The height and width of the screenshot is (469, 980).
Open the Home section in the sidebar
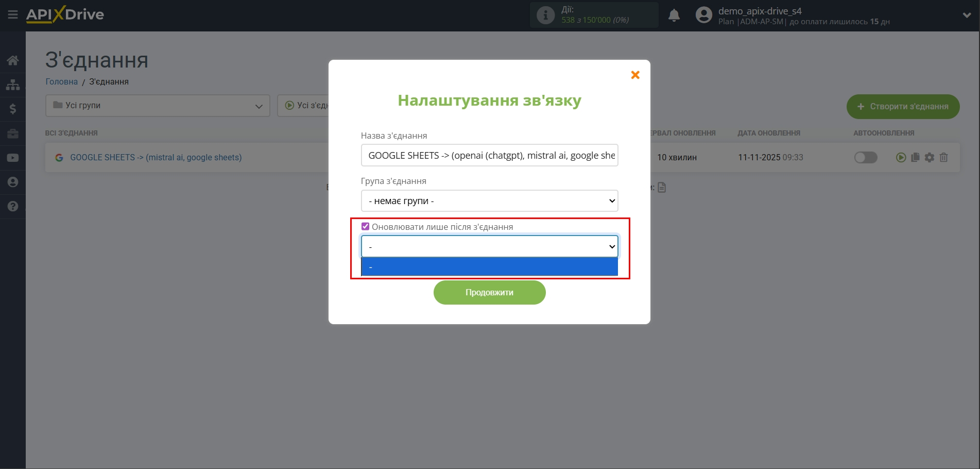click(12, 60)
